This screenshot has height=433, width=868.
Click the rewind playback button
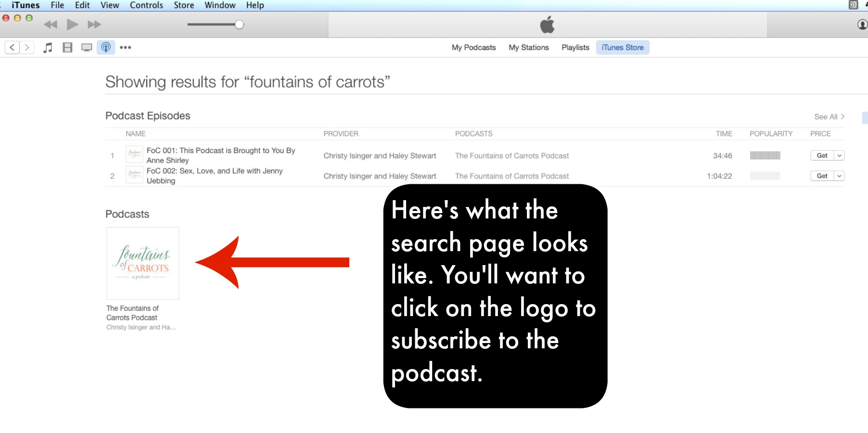tap(51, 25)
